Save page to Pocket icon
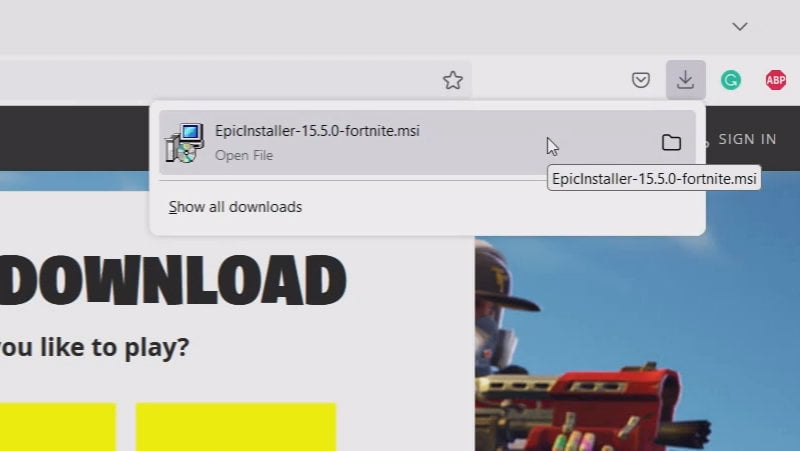This screenshot has height=451, width=800. 640,80
